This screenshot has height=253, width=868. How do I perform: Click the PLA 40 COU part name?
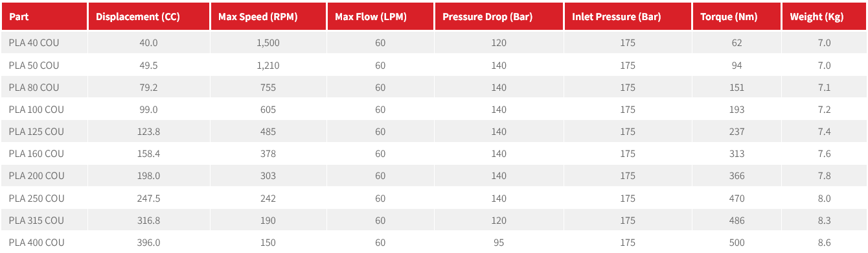[34, 43]
